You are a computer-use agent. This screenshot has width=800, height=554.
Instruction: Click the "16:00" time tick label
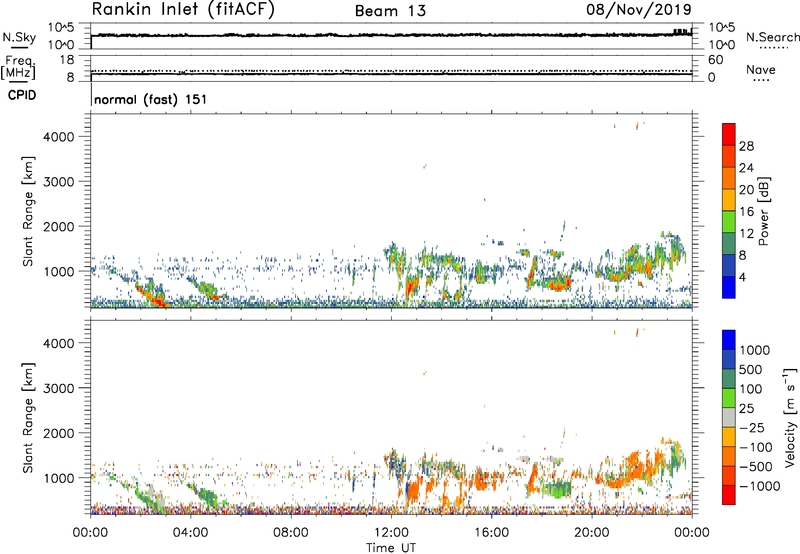click(491, 533)
